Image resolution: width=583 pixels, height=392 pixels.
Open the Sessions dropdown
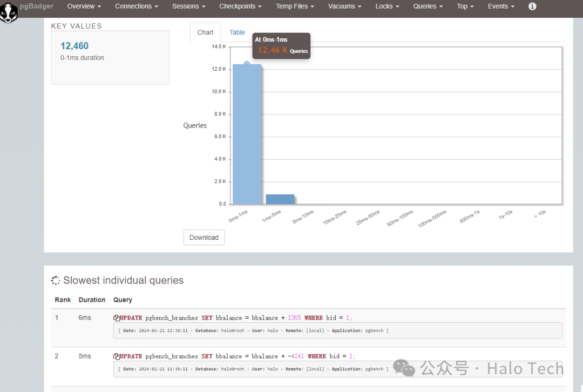(x=188, y=6)
